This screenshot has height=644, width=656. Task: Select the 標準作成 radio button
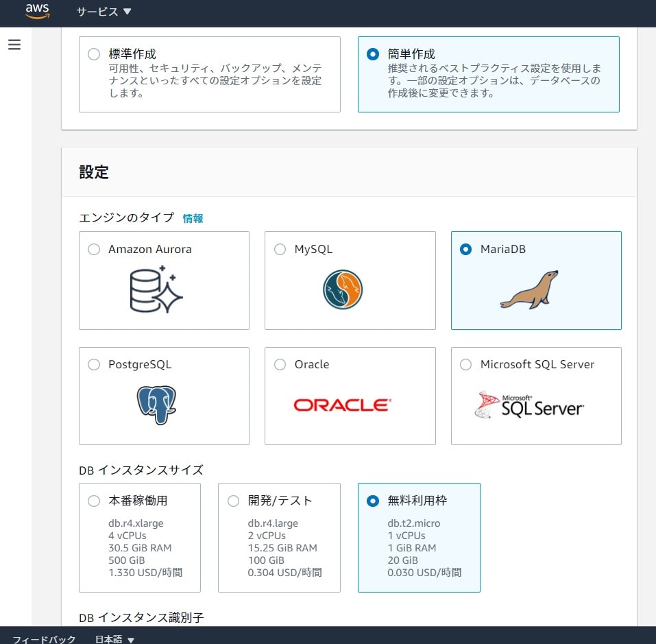[94, 54]
